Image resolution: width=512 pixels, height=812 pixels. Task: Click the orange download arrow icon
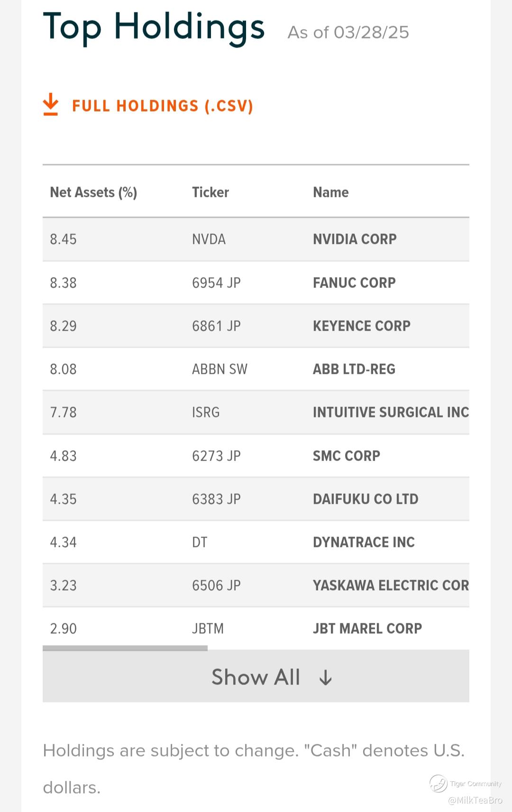click(50, 104)
